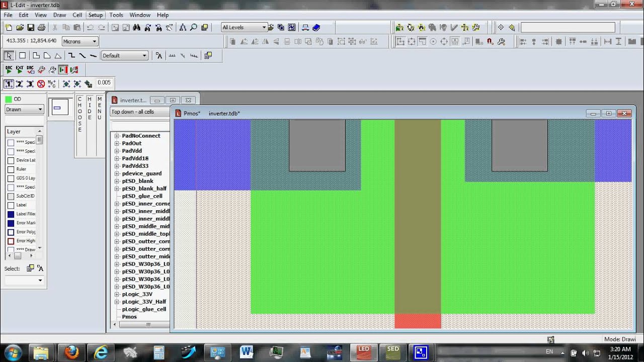Screen dimensions: 644x362
Task: Expand the PadNoConnect cell node
Action: pos(117,136)
